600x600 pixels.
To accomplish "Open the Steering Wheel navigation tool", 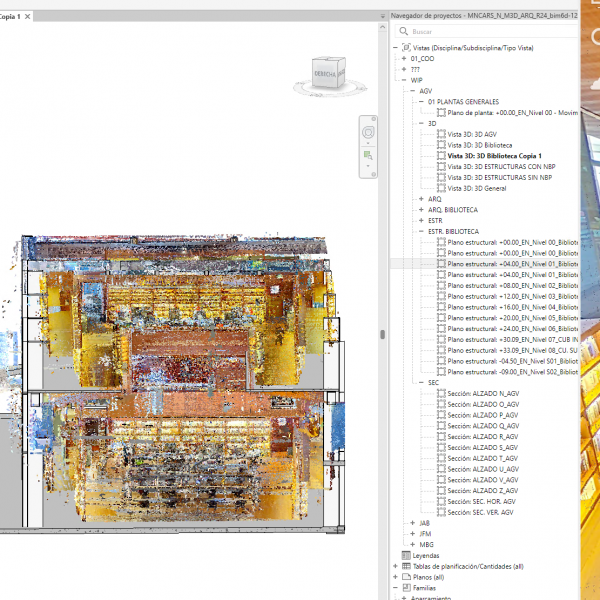I will [368, 132].
